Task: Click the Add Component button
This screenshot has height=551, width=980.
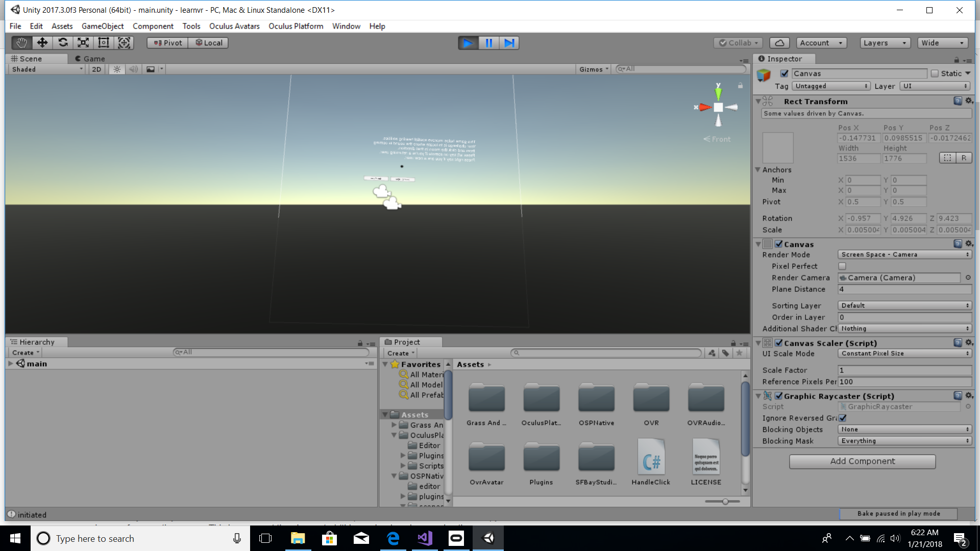Action: coord(862,461)
